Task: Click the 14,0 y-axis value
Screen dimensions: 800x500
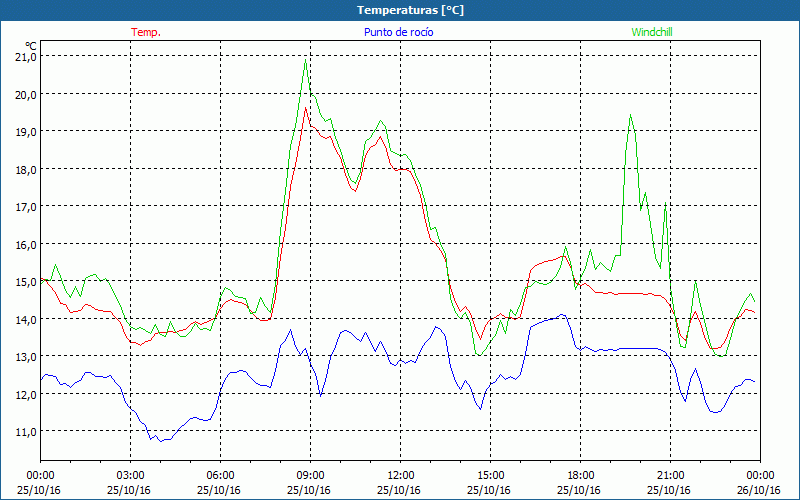Action: (x=26, y=319)
